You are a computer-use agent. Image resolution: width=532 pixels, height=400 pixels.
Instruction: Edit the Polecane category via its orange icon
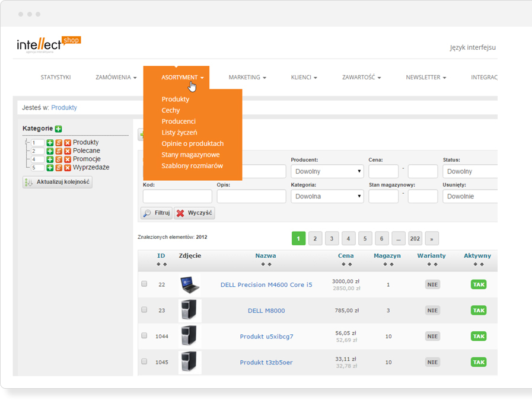coord(59,151)
